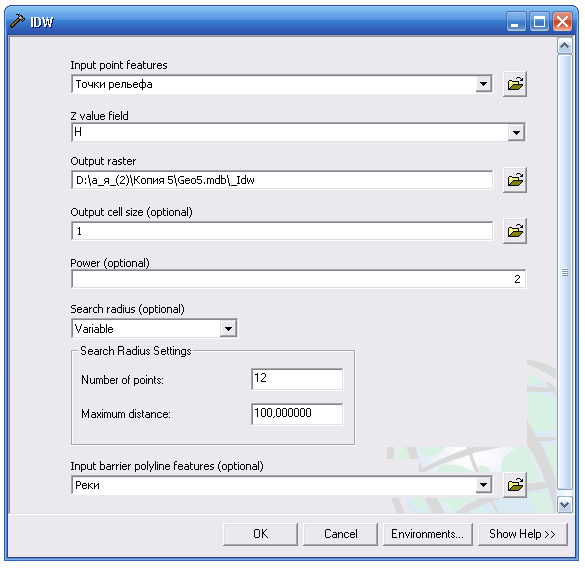Open the output raster browse folder icon
This screenshot has height=568, width=585.
[515, 180]
